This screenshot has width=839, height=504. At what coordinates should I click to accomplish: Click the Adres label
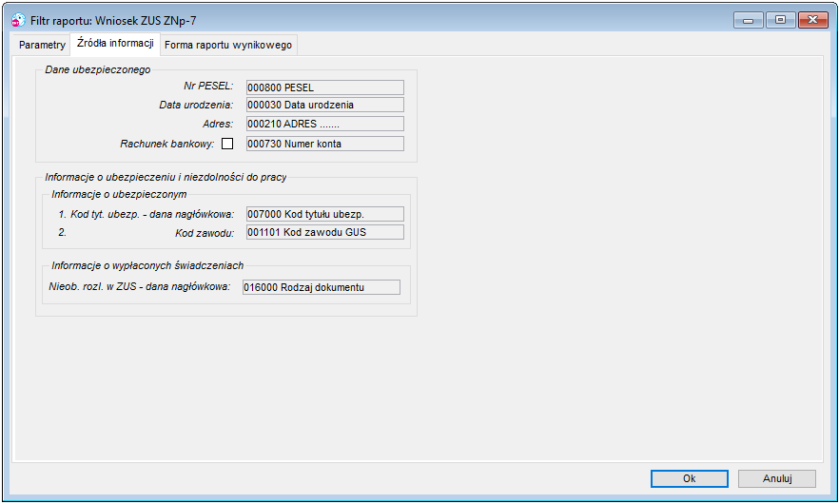(218, 125)
